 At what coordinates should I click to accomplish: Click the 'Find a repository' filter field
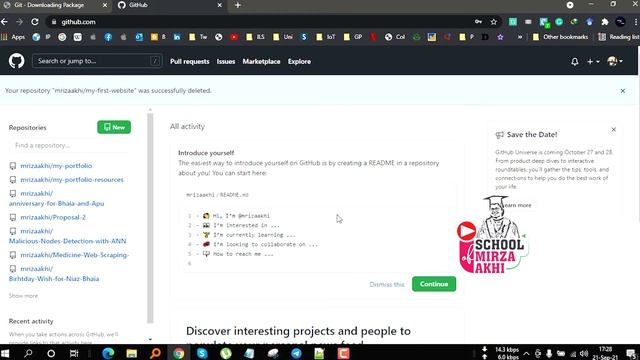(69, 146)
